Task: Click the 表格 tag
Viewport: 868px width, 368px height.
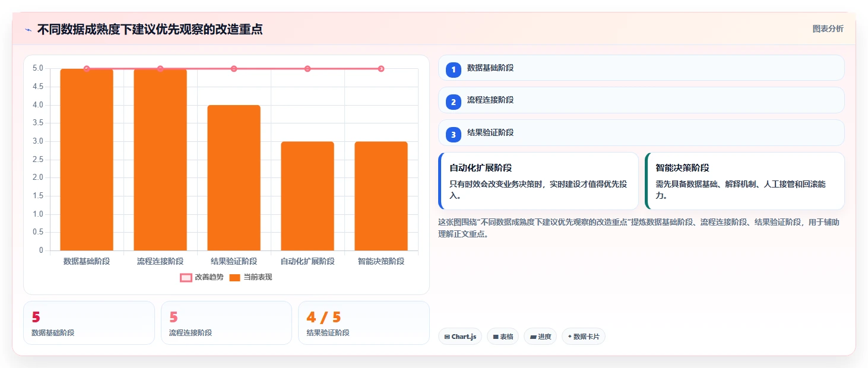Action: 503,337
